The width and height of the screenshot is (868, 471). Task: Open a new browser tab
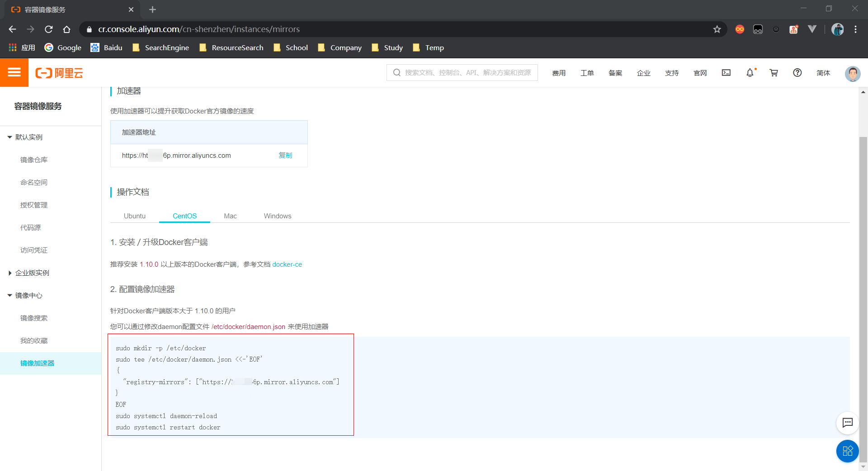tap(152, 9)
